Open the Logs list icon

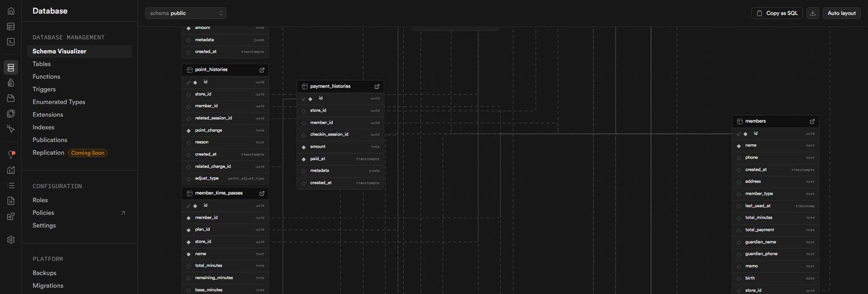[11, 185]
